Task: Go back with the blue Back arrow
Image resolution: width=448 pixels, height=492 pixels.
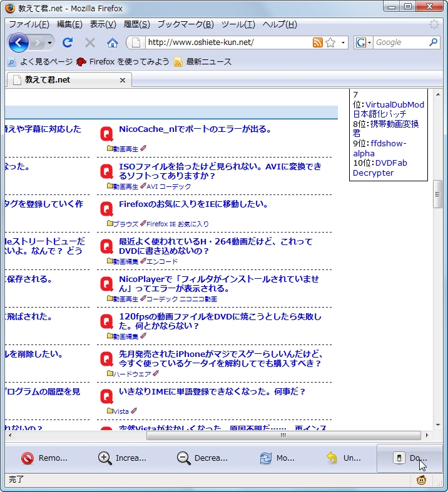Action: tap(19, 43)
